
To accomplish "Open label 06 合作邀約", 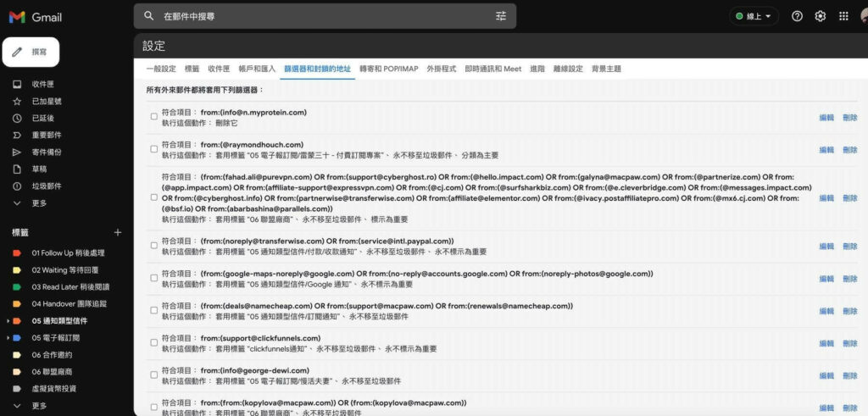I will pos(52,355).
